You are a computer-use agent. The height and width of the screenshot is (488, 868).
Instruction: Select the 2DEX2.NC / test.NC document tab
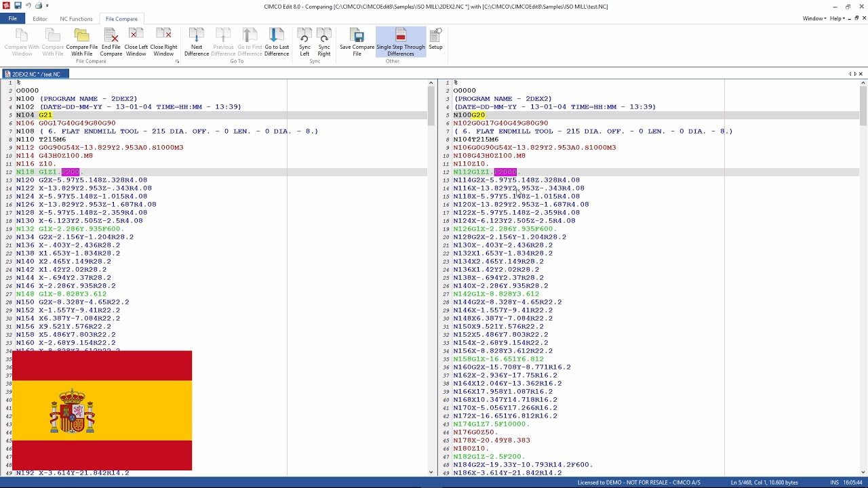click(x=34, y=74)
